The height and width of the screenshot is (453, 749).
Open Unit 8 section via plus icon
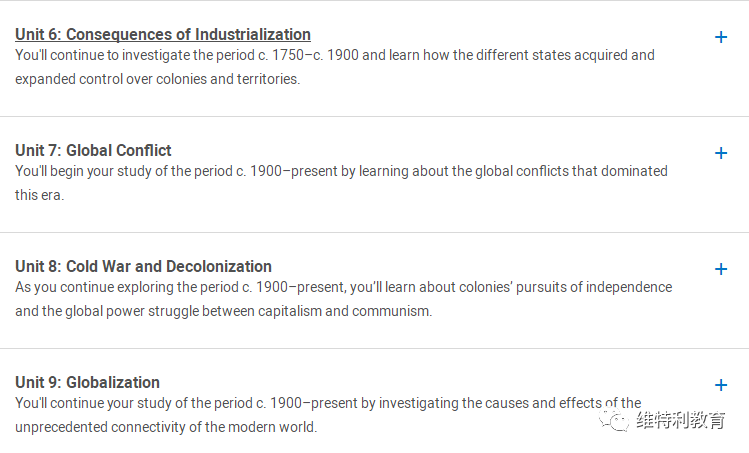tap(721, 269)
